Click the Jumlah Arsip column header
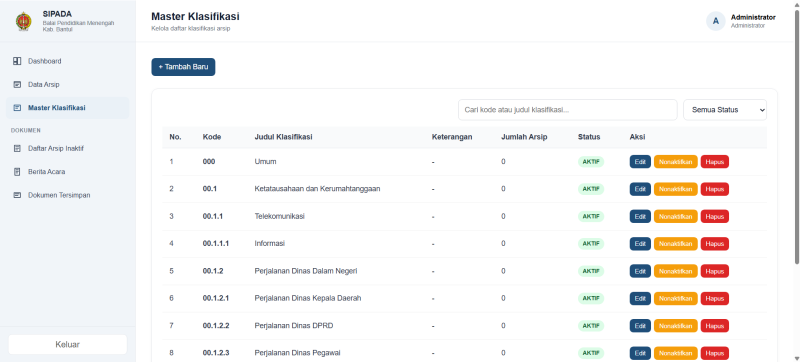The image size is (800, 362). [x=524, y=137]
